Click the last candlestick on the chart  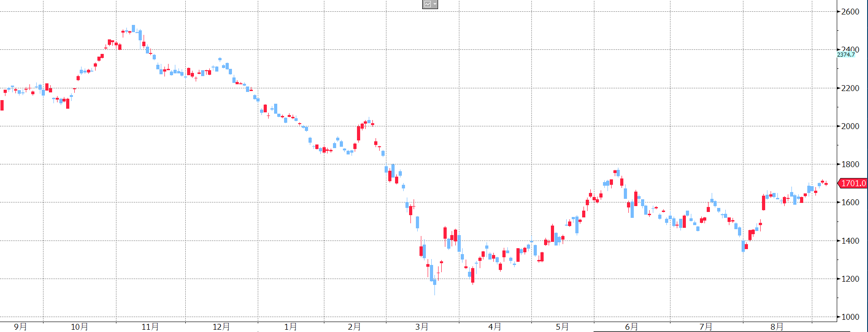point(826,184)
